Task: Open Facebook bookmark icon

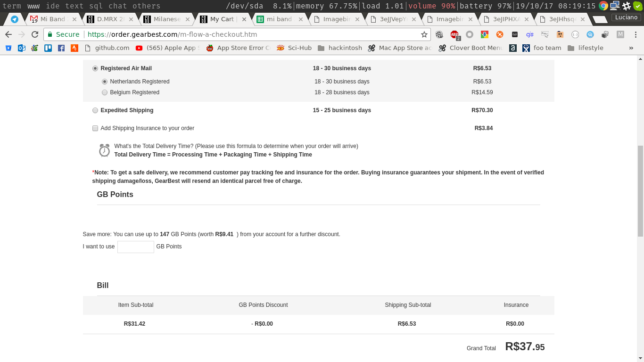Action: tap(61, 48)
